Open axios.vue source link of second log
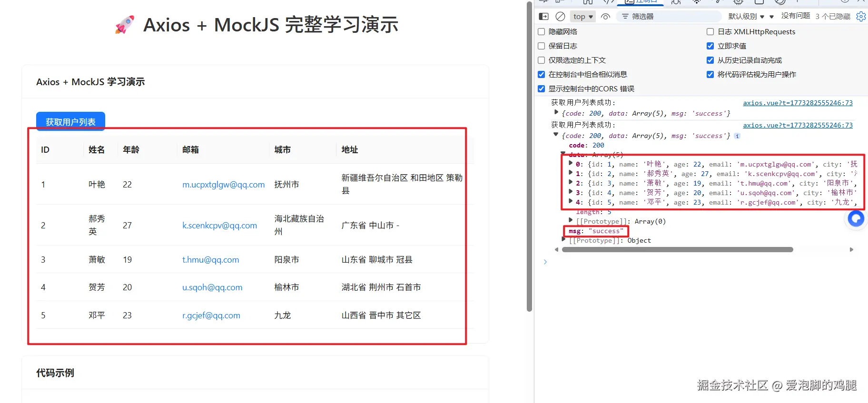 (798, 125)
